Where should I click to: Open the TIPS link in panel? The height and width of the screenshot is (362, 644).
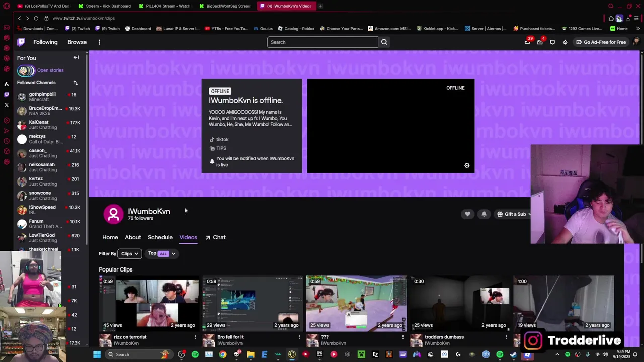(x=218, y=149)
